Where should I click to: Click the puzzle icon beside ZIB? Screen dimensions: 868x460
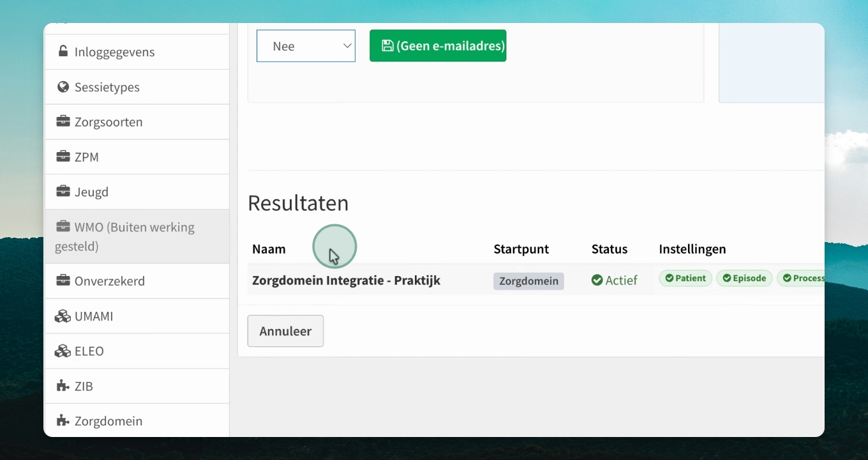coord(63,385)
